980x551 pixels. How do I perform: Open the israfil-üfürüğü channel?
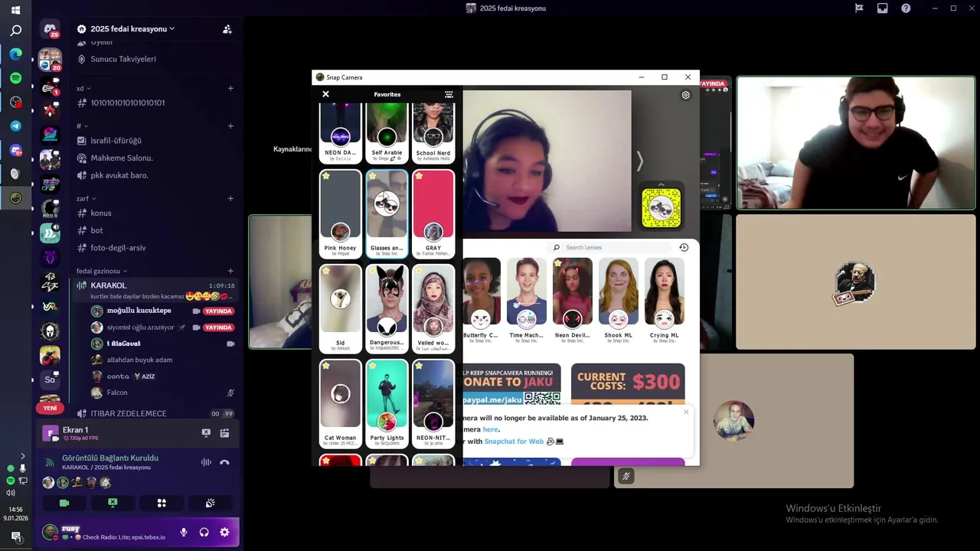pos(116,141)
